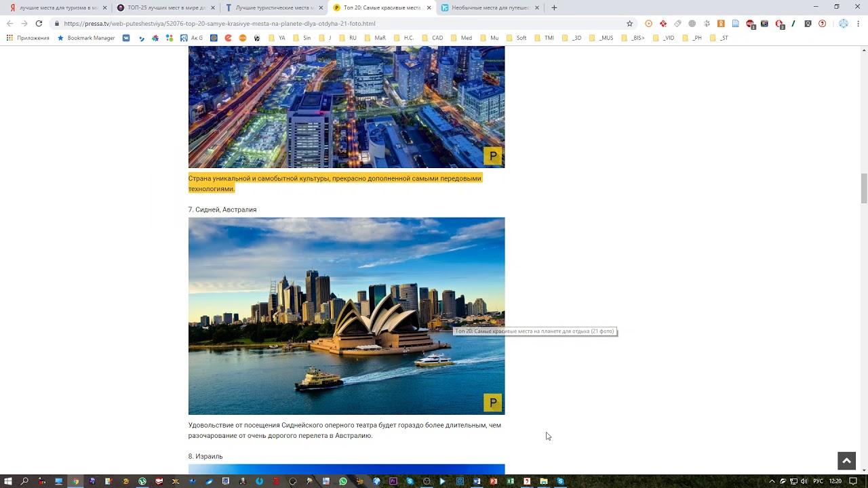Open the Med bookmarks folder
This screenshot has width=868, height=488.
click(461, 38)
